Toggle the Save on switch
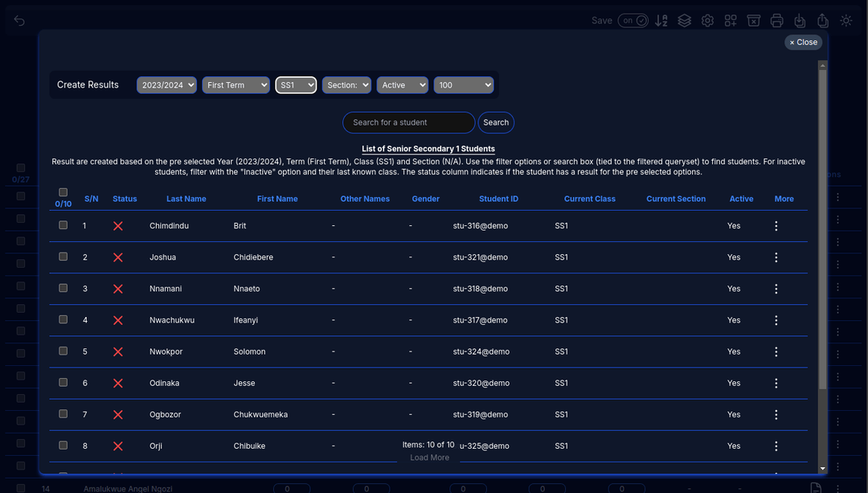This screenshot has height=493, width=868. 633,21
